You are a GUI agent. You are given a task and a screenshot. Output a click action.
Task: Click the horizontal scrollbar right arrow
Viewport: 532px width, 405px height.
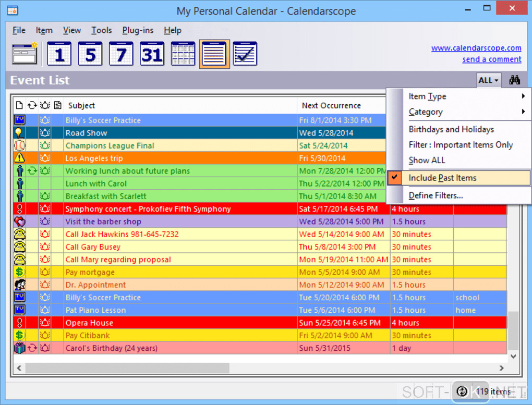click(501, 367)
